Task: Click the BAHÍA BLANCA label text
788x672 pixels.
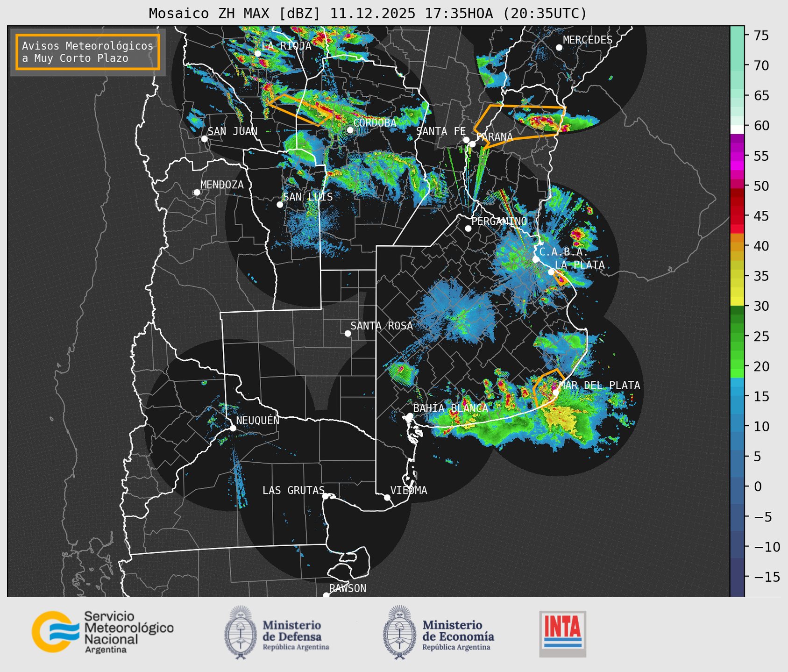Action: pyautogui.click(x=451, y=408)
